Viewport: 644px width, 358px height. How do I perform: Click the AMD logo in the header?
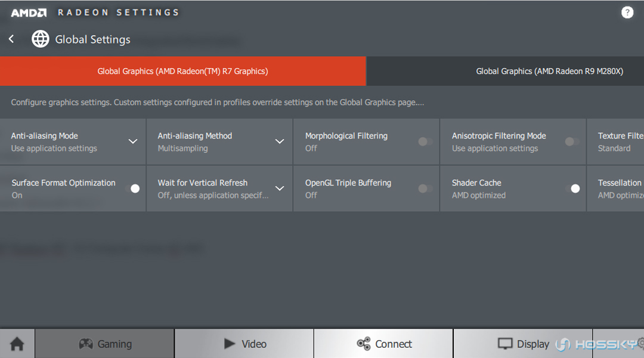pyautogui.click(x=29, y=13)
